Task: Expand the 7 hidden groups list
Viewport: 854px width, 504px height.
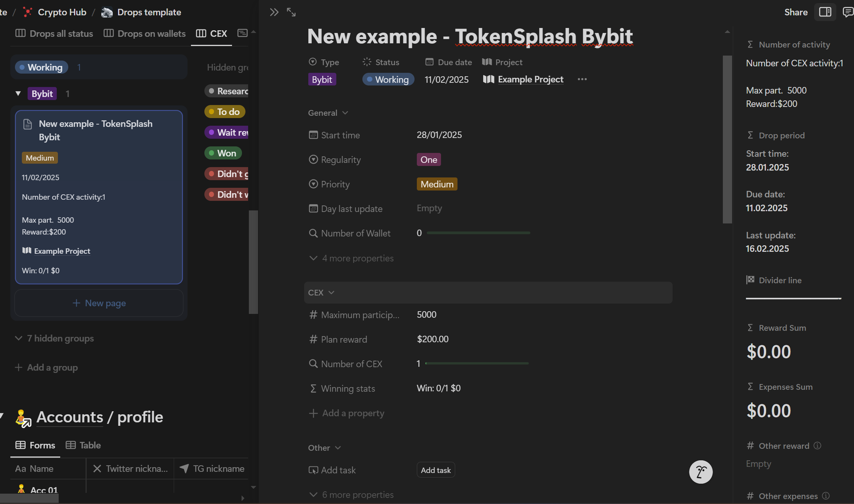Action: point(54,338)
